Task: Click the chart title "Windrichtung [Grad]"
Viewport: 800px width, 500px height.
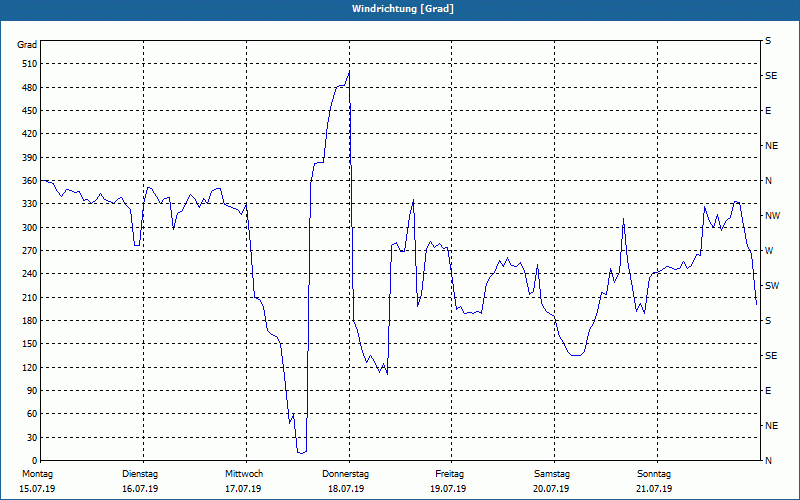Action: click(403, 9)
